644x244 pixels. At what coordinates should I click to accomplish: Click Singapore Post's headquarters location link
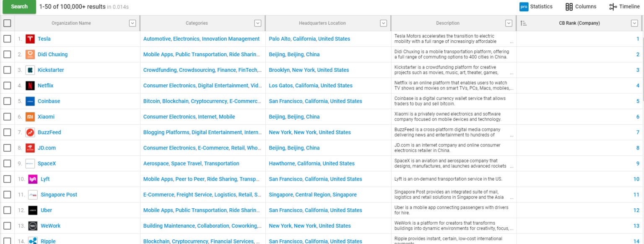312,195
